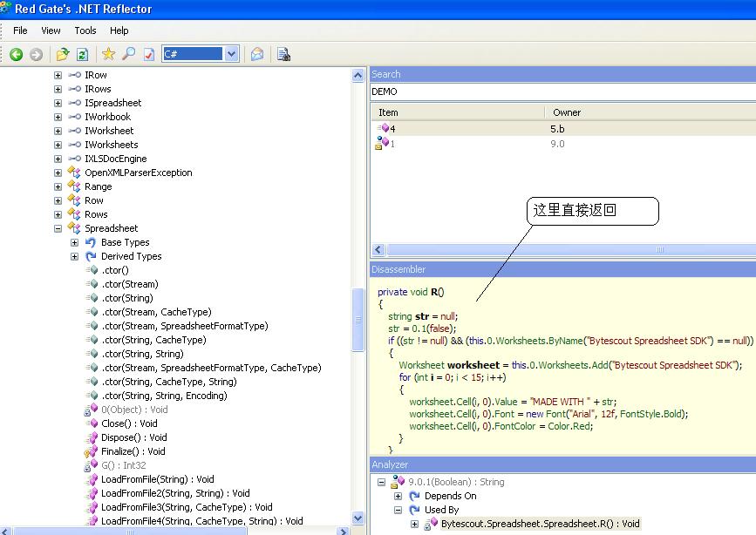Select 0(Object) : Void method
756x535 pixels.
pyautogui.click(x=134, y=410)
